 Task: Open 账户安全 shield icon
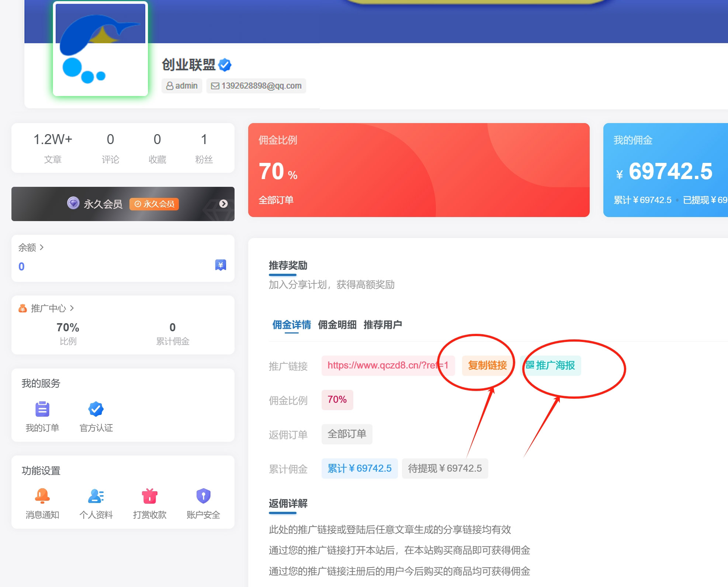(x=203, y=496)
